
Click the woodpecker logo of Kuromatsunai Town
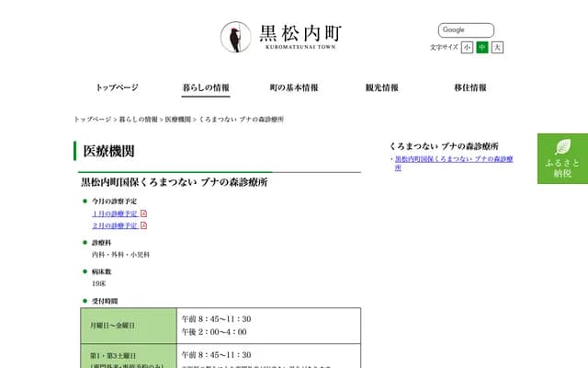235,36
